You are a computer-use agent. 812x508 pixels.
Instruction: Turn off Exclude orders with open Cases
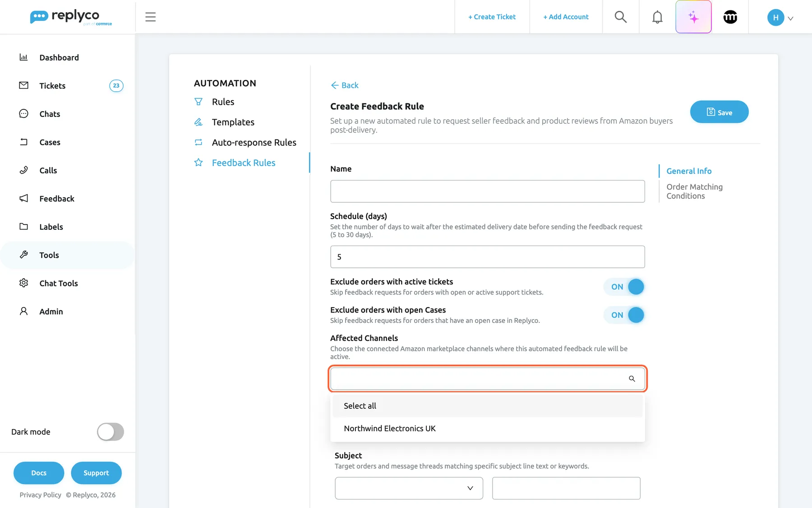pyautogui.click(x=624, y=315)
